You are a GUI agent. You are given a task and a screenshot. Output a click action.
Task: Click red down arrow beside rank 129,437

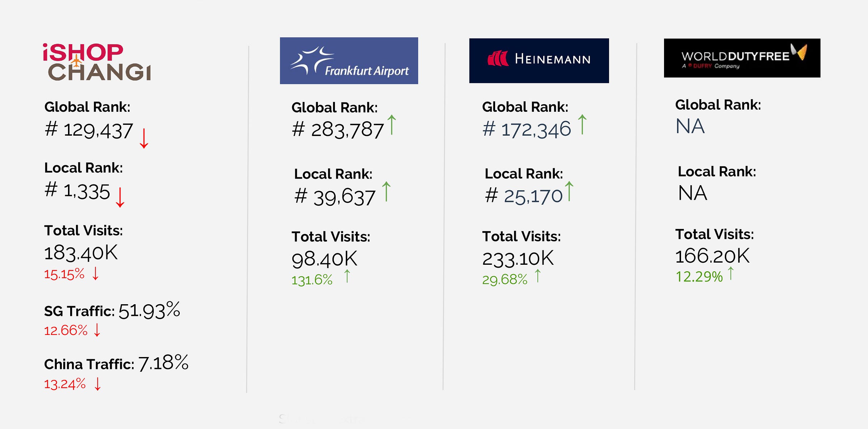coord(144,138)
